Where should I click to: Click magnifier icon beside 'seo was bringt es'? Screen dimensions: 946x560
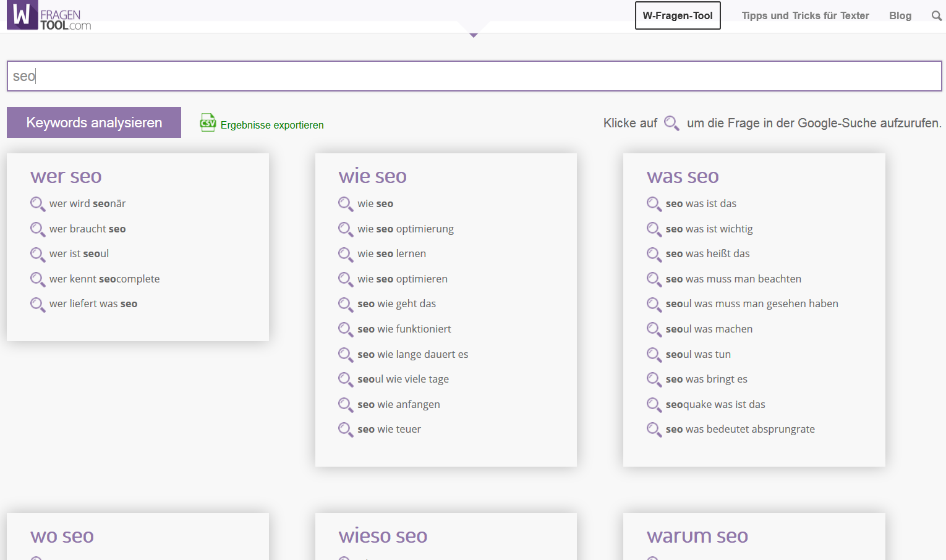[654, 380]
